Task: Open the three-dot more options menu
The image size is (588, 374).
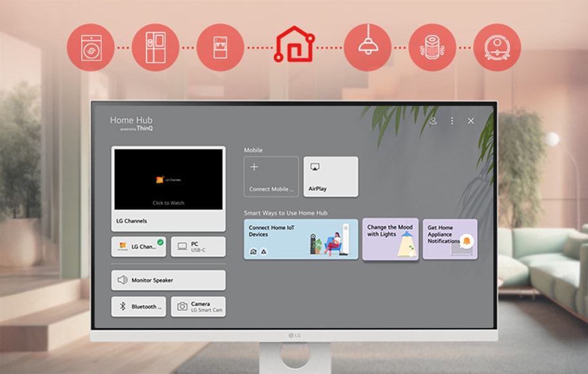Action: (452, 121)
